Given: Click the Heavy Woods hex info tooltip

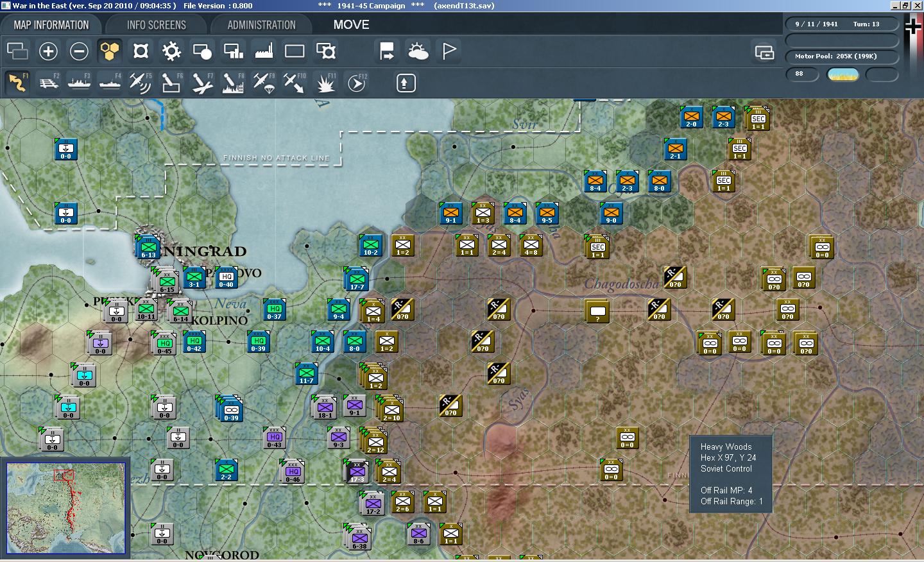Looking at the screenshot, I should pos(731,474).
